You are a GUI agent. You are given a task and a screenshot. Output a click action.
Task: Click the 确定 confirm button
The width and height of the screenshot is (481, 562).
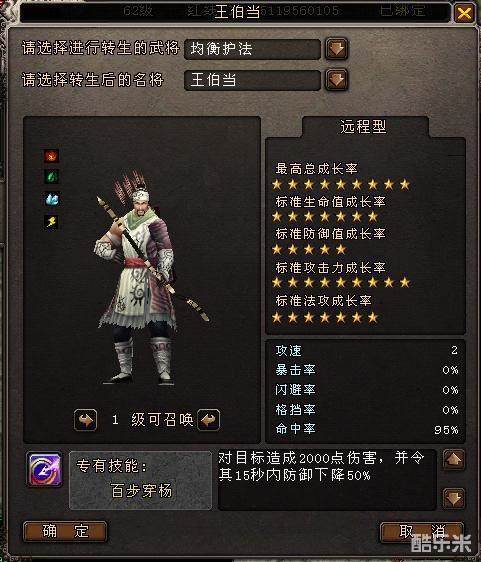[x=65, y=531]
